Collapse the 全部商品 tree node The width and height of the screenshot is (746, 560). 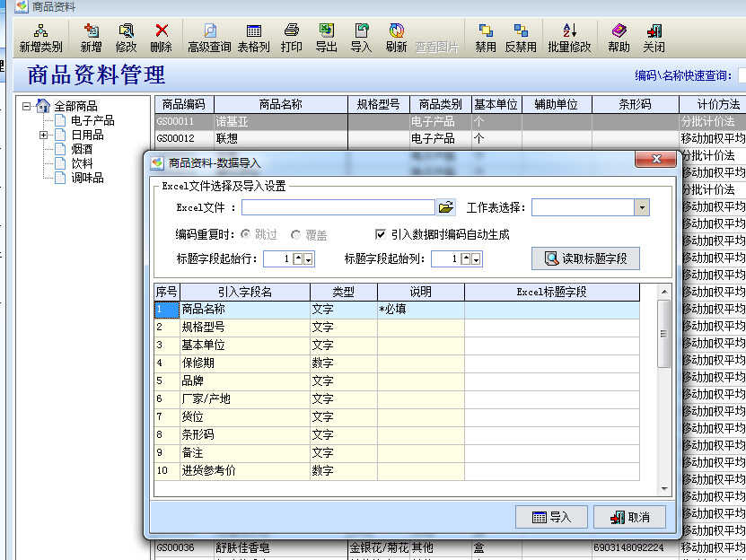click(26, 106)
